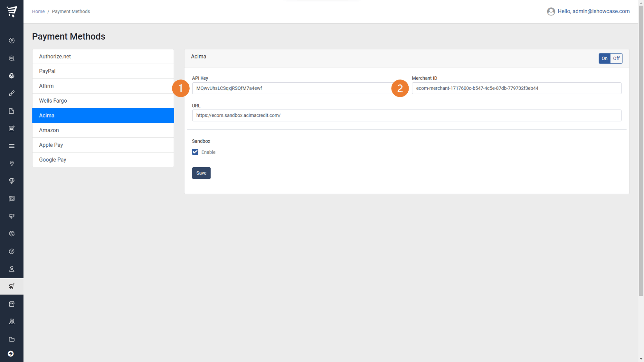Image resolution: width=644 pixels, height=362 pixels.
Task: Open the chat card icon in sidebar
Action: tap(12, 199)
